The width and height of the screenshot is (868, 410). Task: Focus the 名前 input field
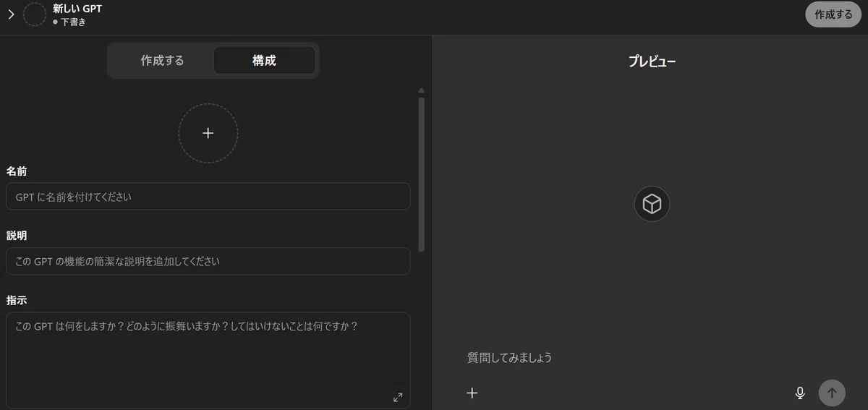click(208, 197)
